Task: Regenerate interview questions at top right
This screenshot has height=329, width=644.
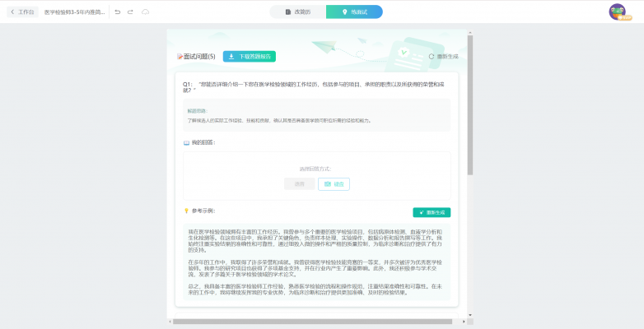Action: [444, 57]
